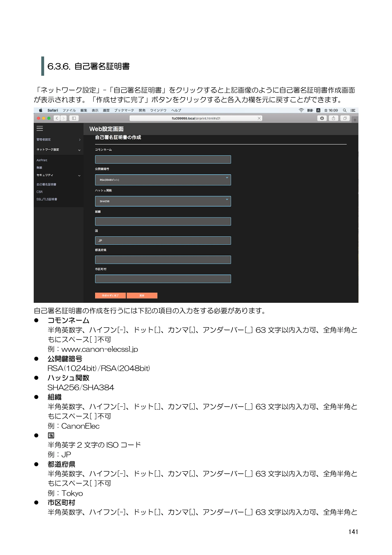Toggle the hamburger menu in Web設定画面
Viewport: 392px width, 555px height.
[40, 128]
